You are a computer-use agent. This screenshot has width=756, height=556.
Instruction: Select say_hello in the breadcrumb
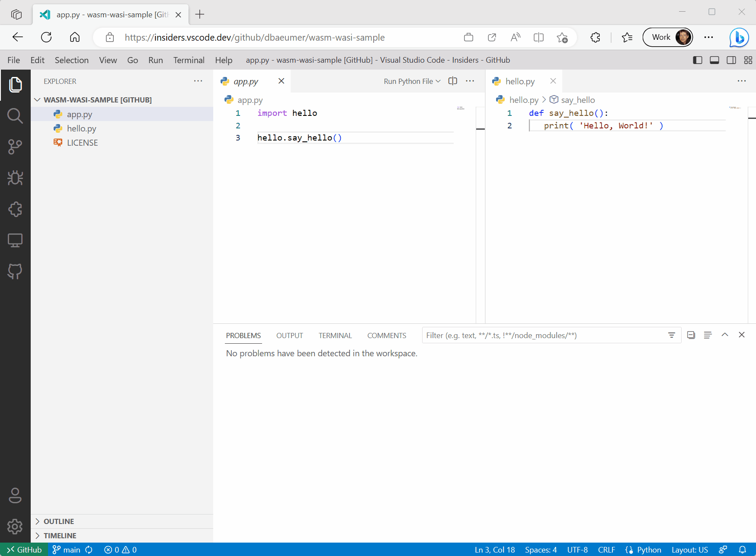577,99
